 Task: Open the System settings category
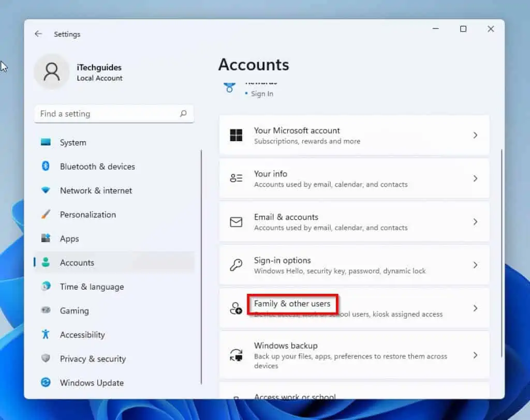(73, 142)
